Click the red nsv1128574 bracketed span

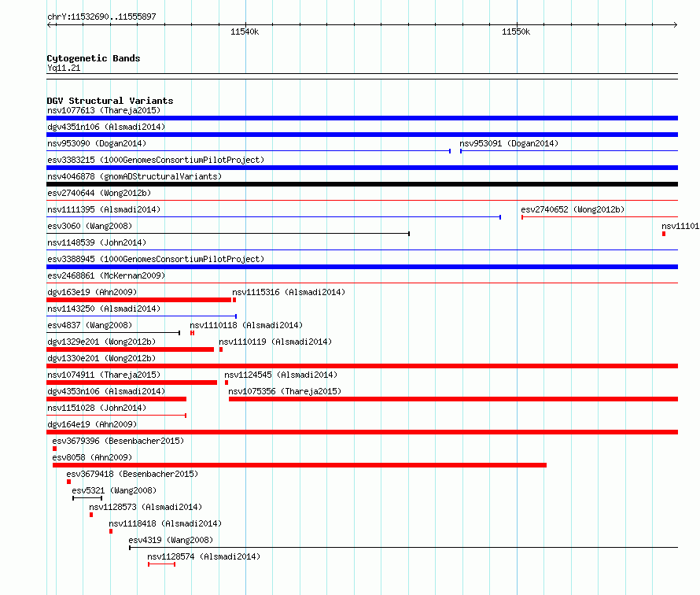[x=161, y=564]
